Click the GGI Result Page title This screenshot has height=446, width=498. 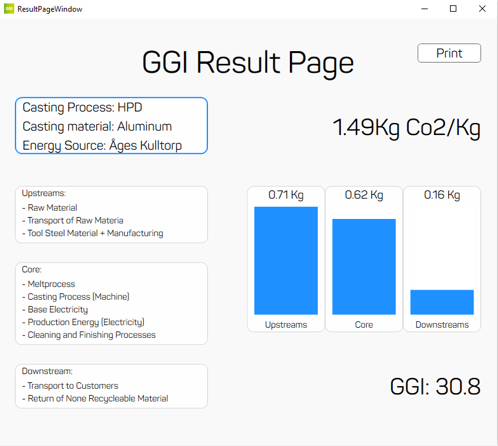click(x=248, y=63)
